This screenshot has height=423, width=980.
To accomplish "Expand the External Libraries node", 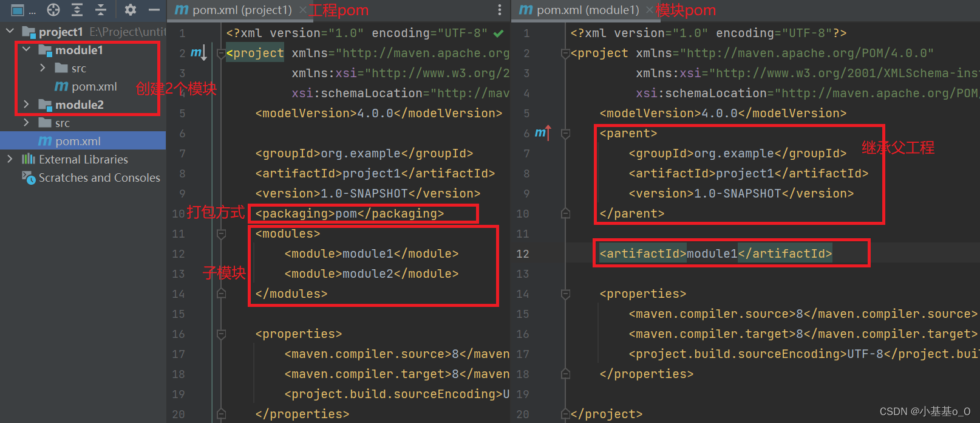I will (x=10, y=159).
